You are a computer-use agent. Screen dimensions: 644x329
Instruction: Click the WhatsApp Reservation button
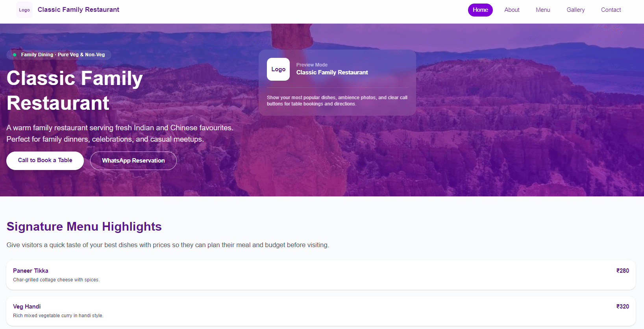[133, 161]
